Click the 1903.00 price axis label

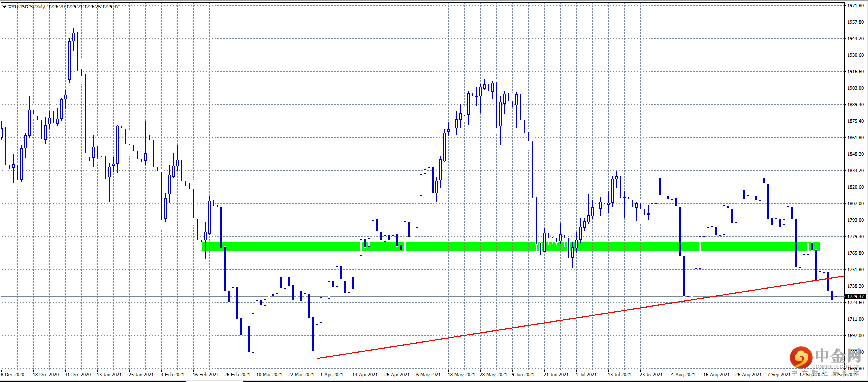click(x=855, y=88)
